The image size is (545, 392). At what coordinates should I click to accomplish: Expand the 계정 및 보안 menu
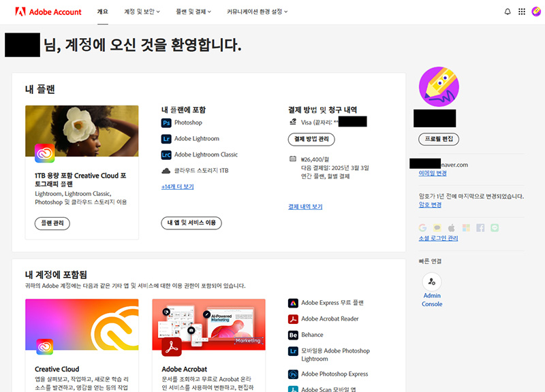[x=142, y=12]
